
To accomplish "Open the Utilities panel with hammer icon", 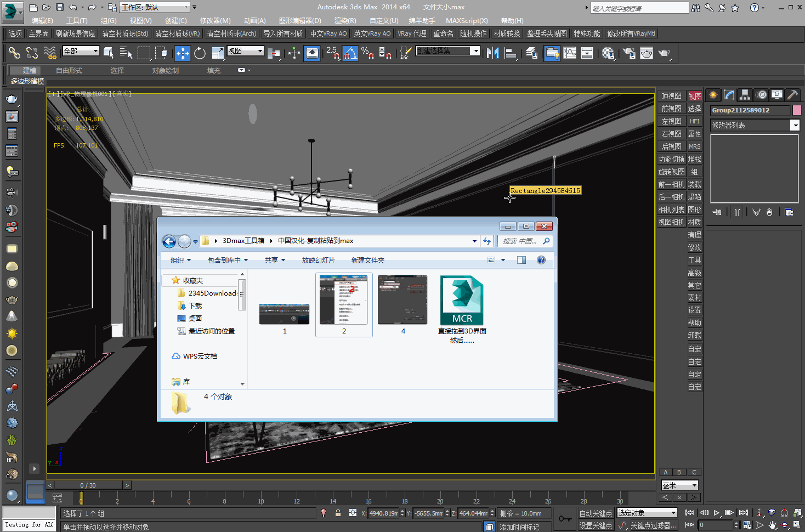I will point(792,95).
